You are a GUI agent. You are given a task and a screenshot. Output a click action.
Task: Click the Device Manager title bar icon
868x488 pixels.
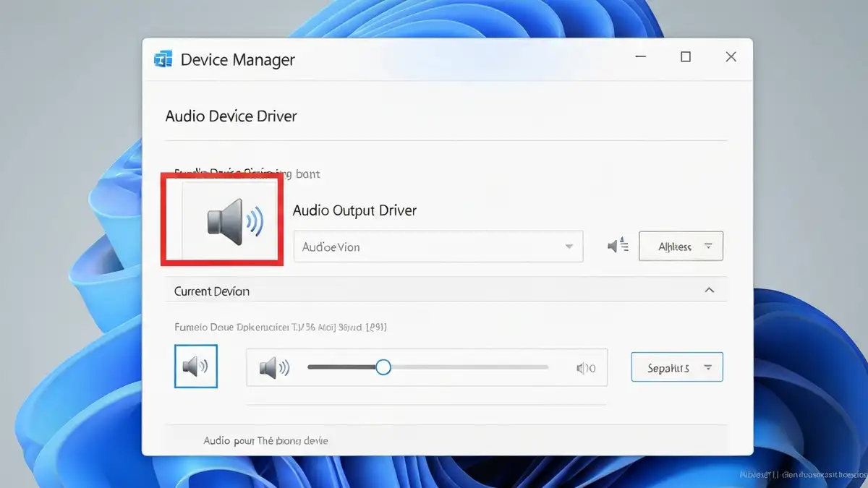click(163, 59)
